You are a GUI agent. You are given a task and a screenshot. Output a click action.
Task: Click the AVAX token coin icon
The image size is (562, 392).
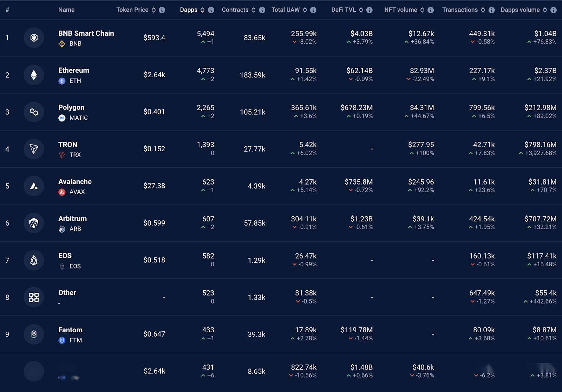[x=62, y=192]
